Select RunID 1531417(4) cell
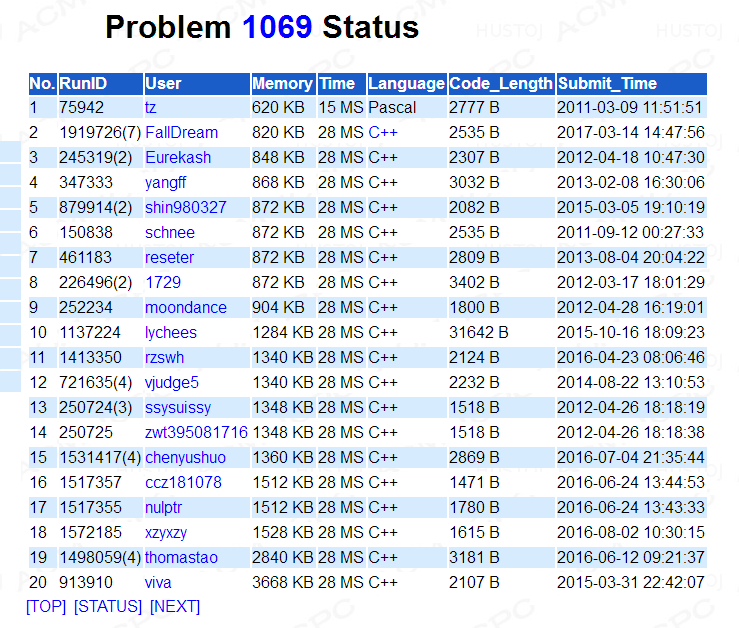The height and width of the screenshot is (628, 739). [x=100, y=457]
